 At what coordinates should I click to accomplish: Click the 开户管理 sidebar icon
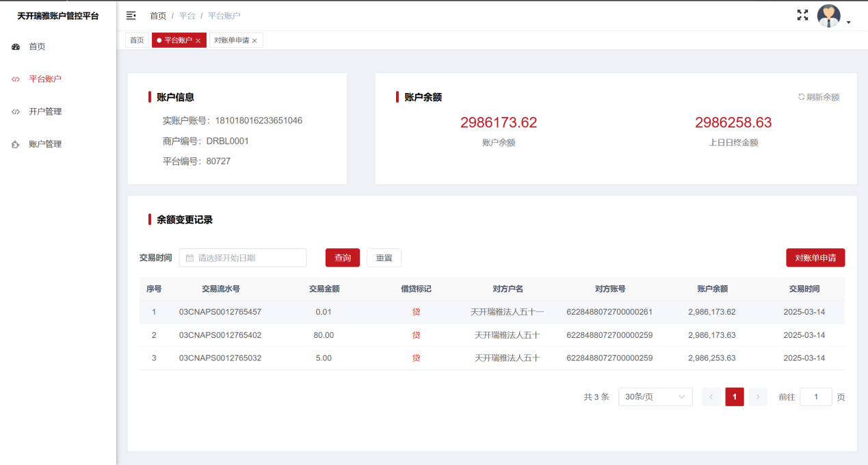[16, 112]
